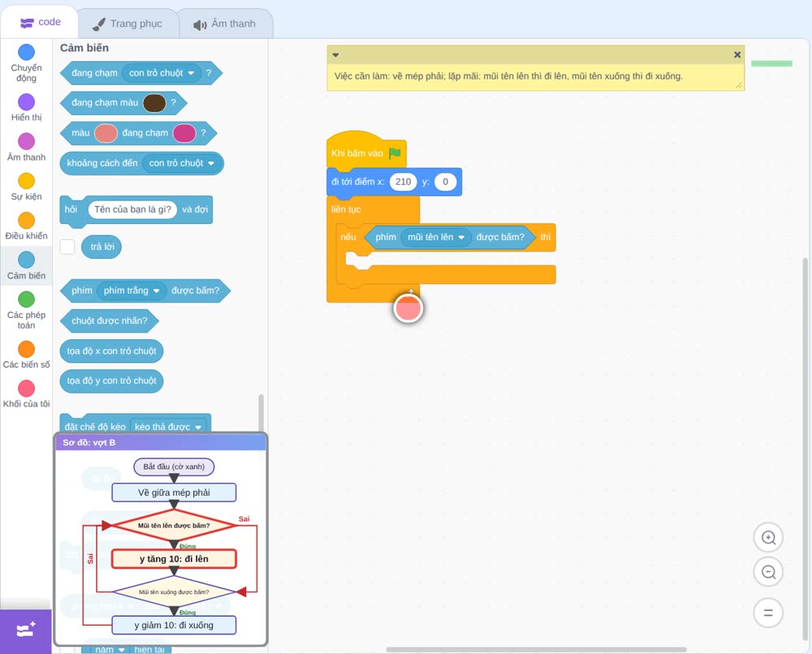Select the Điều khiển category circle
Image resolution: width=812 pixels, height=654 pixels.
pyautogui.click(x=27, y=221)
